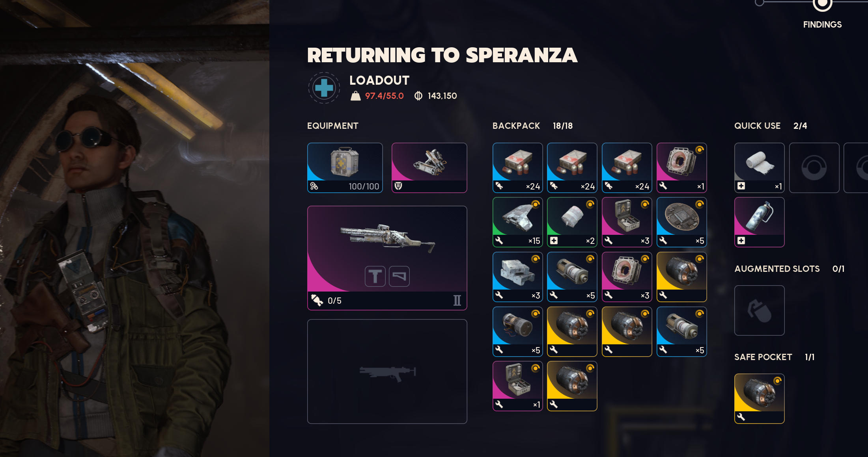
Task: Click the gold item in the Safe Pocket
Action: [759, 399]
